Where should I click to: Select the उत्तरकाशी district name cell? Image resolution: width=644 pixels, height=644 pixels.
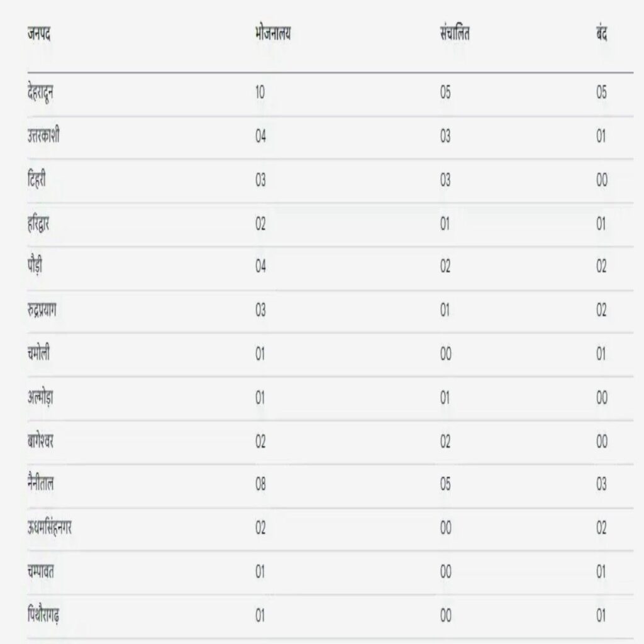[44, 136]
